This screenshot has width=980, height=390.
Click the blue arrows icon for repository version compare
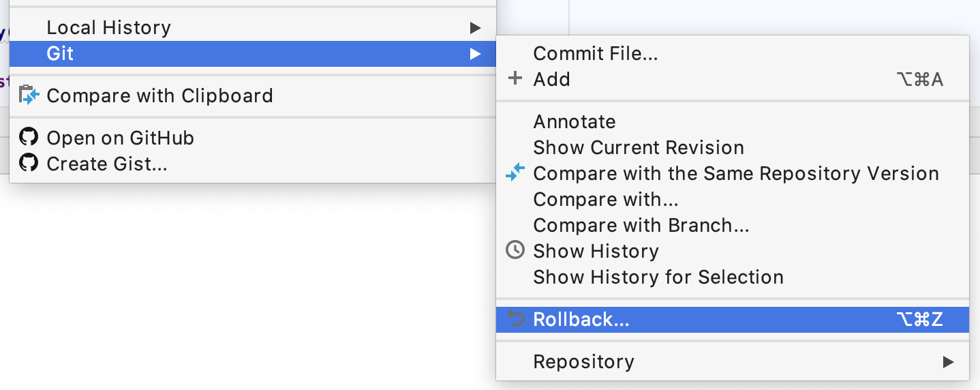[515, 173]
